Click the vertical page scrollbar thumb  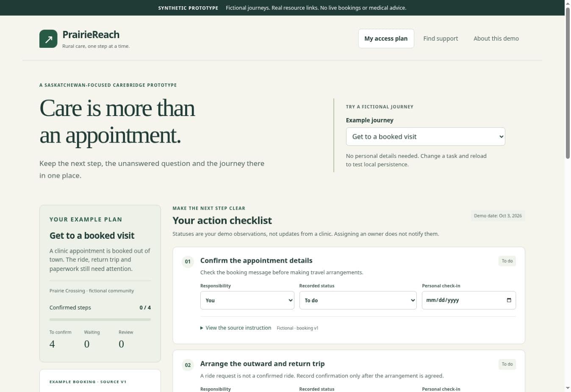(x=568, y=83)
